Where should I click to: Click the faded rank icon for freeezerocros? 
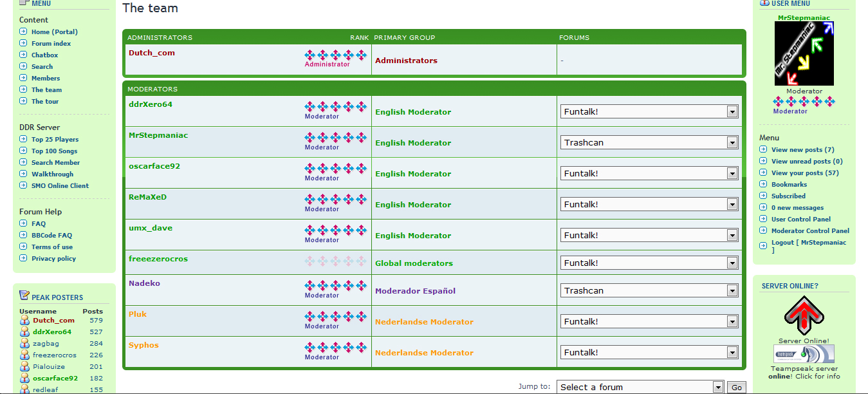(x=335, y=261)
